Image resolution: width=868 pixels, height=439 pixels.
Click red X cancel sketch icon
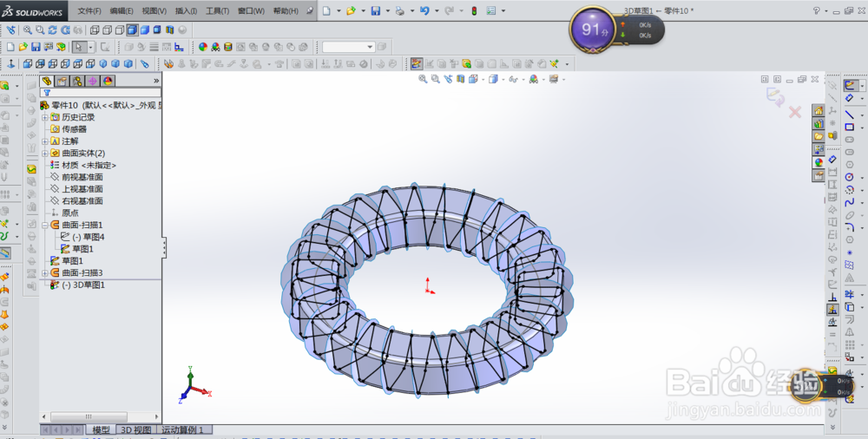point(795,113)
